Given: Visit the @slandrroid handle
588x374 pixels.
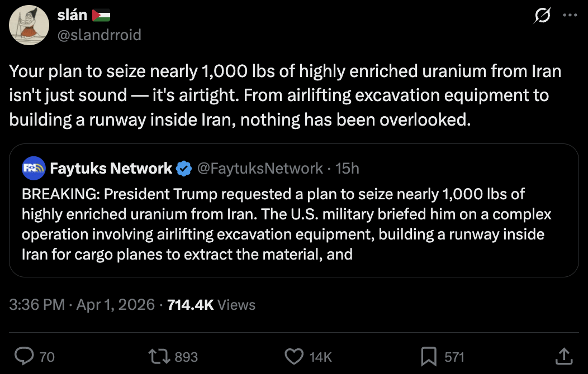Looking at the screenshot, I should coord(99,35).
